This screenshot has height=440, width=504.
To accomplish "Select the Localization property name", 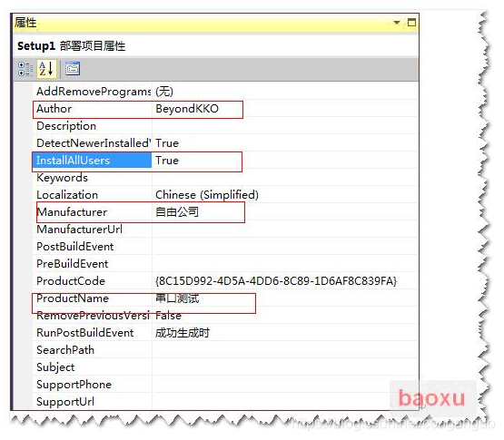I will 67,195.
